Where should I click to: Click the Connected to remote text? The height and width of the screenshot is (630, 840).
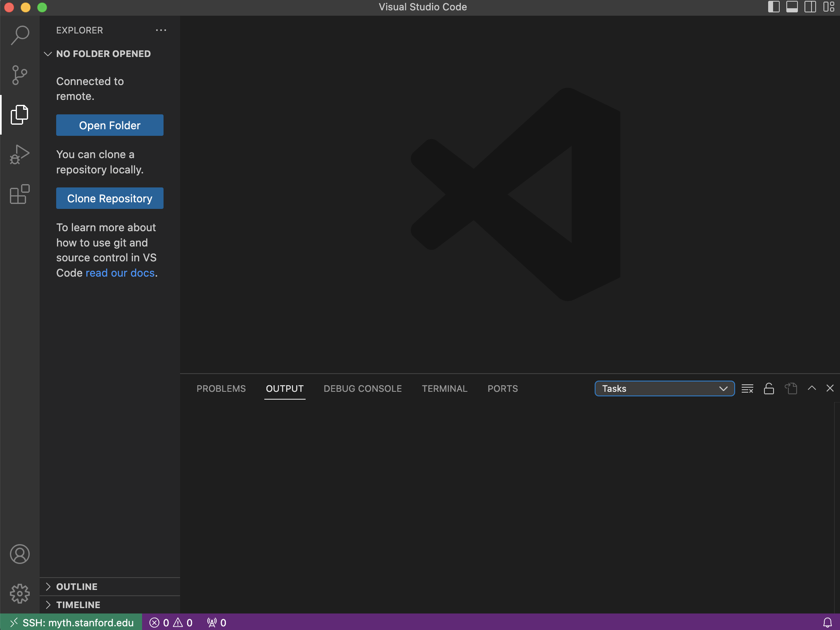(90, 89)
